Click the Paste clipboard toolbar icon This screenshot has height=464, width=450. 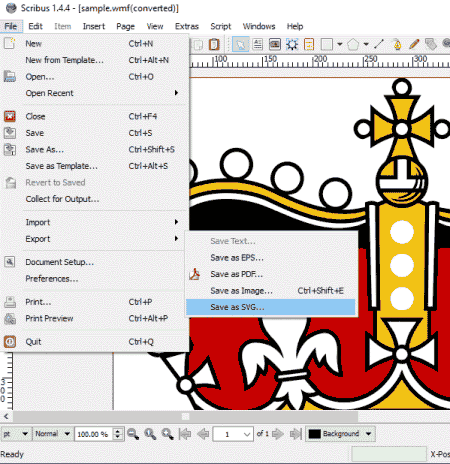214,44
